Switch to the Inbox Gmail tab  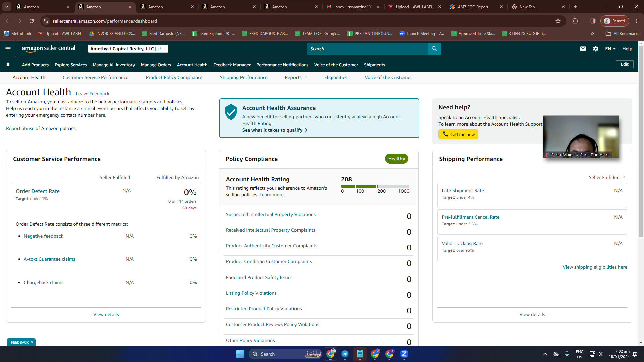pyautogui.click(x=353, y=7)
